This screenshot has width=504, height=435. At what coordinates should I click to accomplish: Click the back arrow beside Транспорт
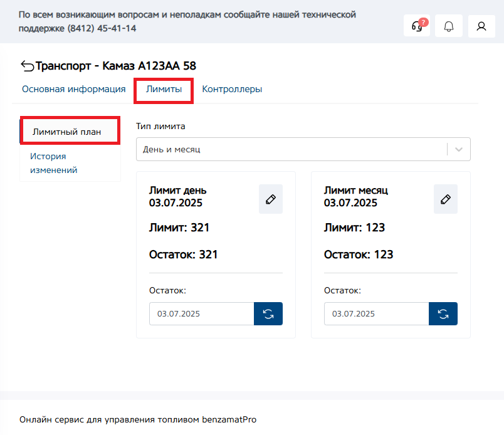(x=27, y=66)
